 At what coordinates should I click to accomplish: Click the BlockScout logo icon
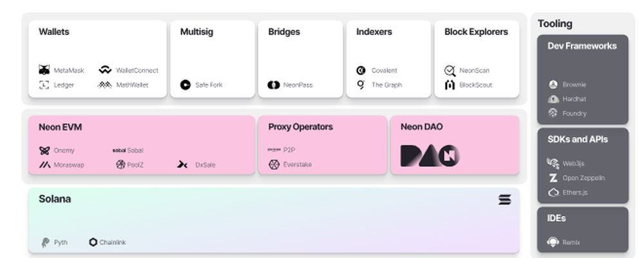tap(450, 85)
